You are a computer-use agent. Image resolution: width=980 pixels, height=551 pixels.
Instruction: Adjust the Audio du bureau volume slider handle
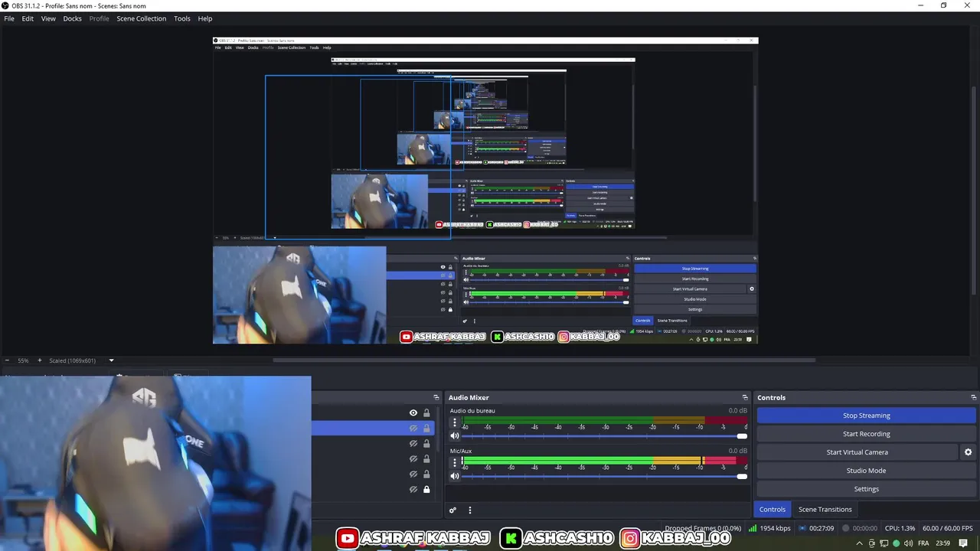[x=741, y=436]
